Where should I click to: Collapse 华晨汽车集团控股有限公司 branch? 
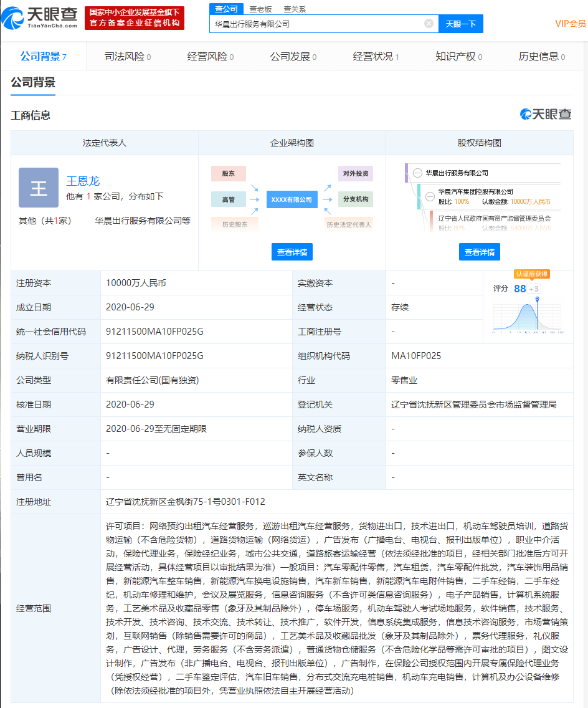(430, 195)
